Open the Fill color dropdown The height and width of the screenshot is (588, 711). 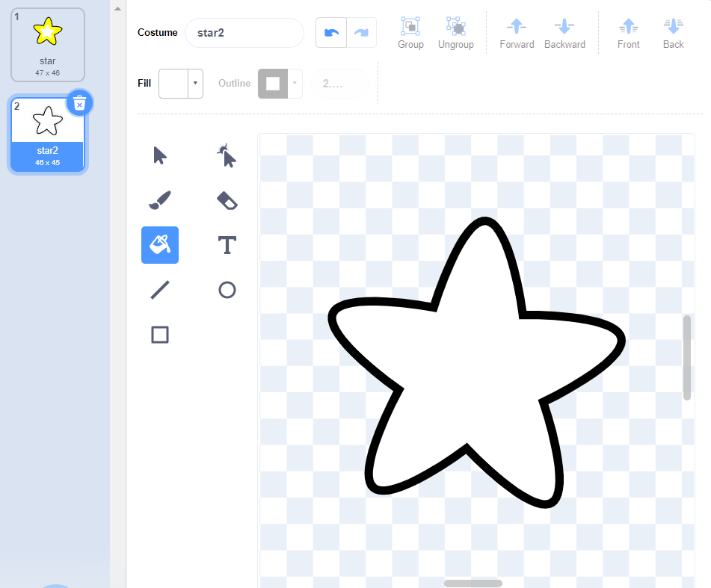pyautogui.click(x=195, y=84)
